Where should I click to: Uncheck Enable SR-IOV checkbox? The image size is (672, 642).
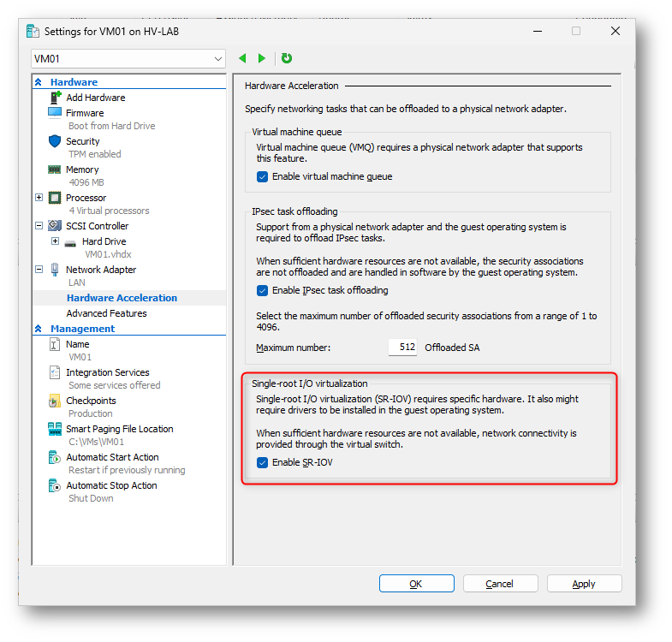coord(262,462)
